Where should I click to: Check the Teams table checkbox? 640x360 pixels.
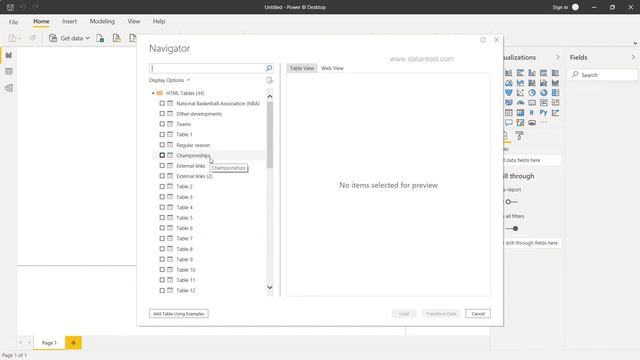pyautogui.click(x=162, y=124)
